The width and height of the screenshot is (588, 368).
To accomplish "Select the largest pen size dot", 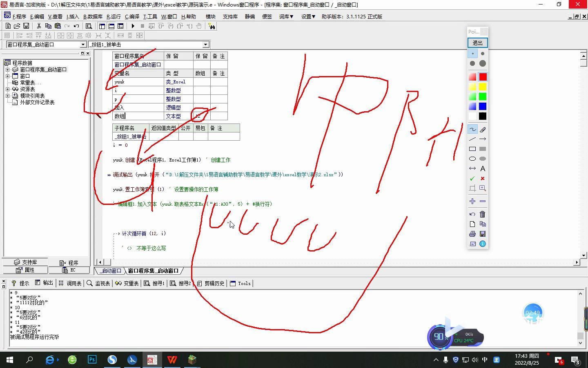I will [483, 63].
